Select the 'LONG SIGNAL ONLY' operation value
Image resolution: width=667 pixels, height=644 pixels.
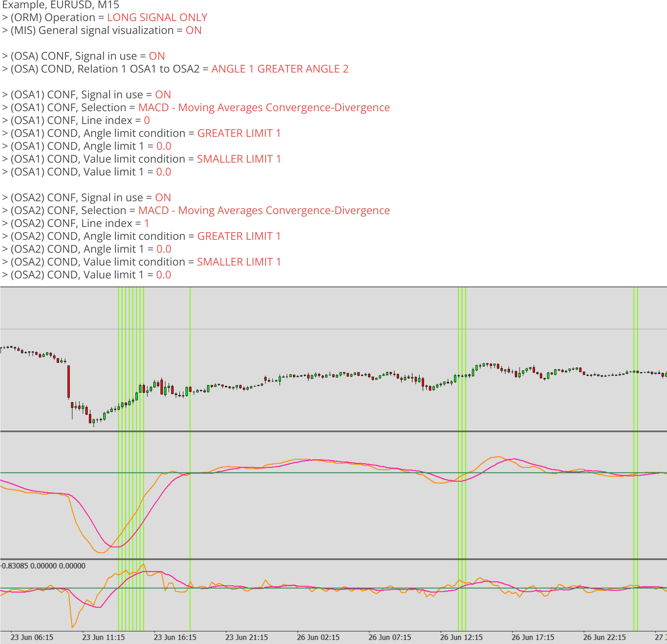[x=157, y=18]
